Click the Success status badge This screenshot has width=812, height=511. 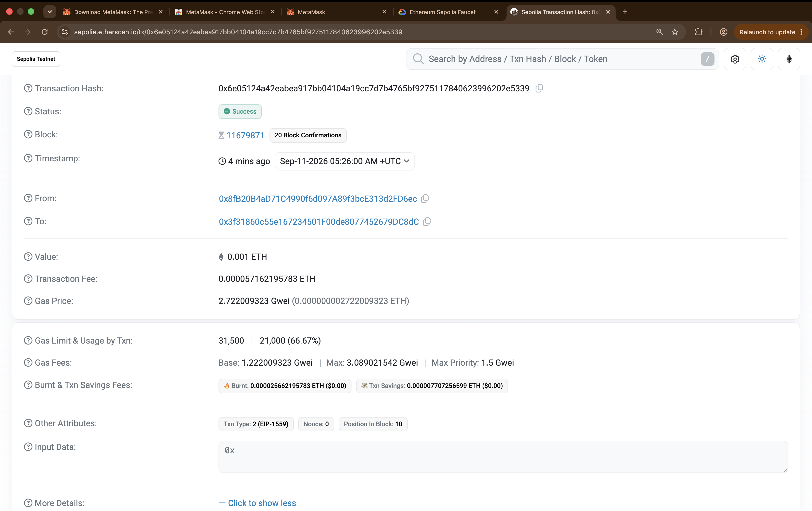(x=240, y=111)
